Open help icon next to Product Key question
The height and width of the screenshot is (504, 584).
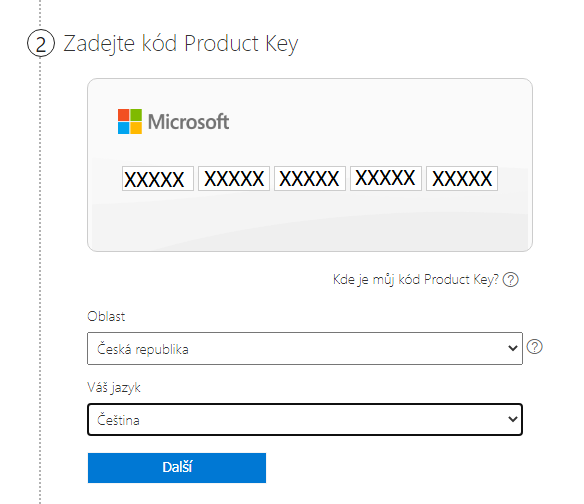coord(510,279)
